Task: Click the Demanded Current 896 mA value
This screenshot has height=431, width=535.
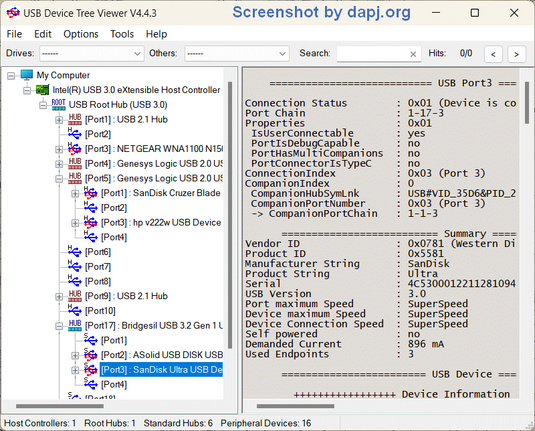Action: [x=425, y=344]
